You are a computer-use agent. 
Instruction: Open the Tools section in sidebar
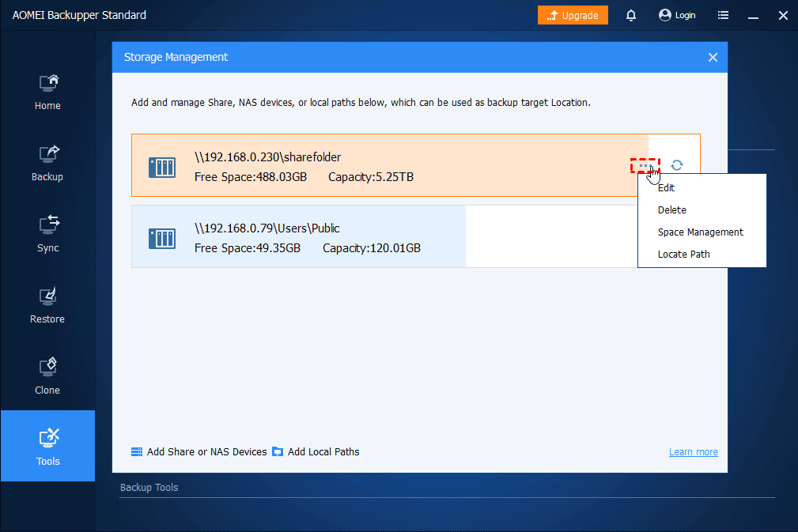[x=47, y=446]
